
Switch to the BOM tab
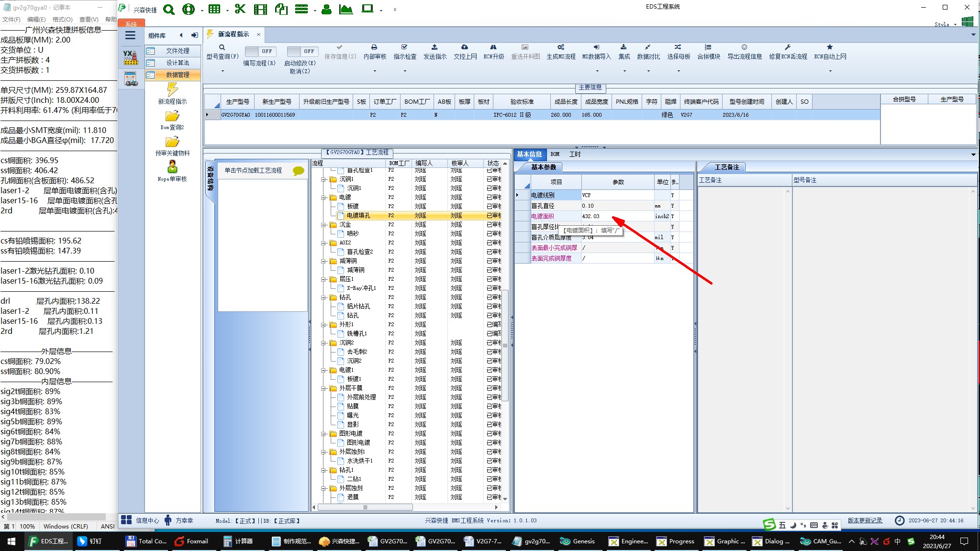click(555, 154)
